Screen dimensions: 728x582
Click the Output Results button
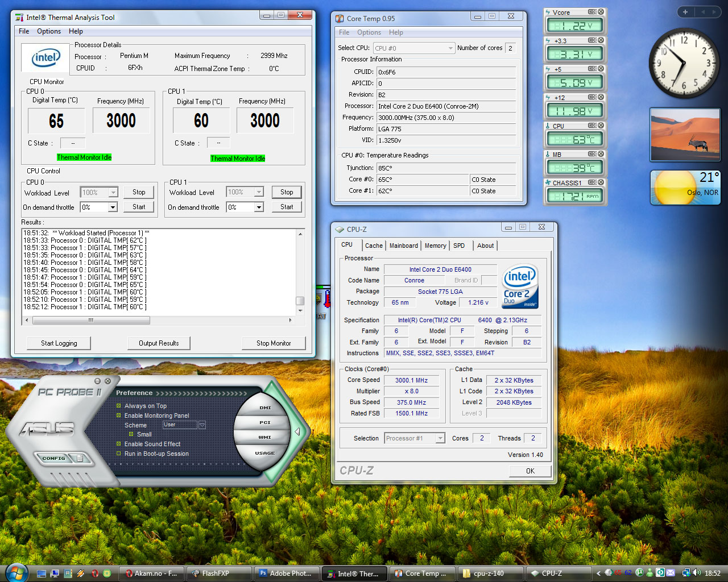pyautogui.click(x=159, y=343)
